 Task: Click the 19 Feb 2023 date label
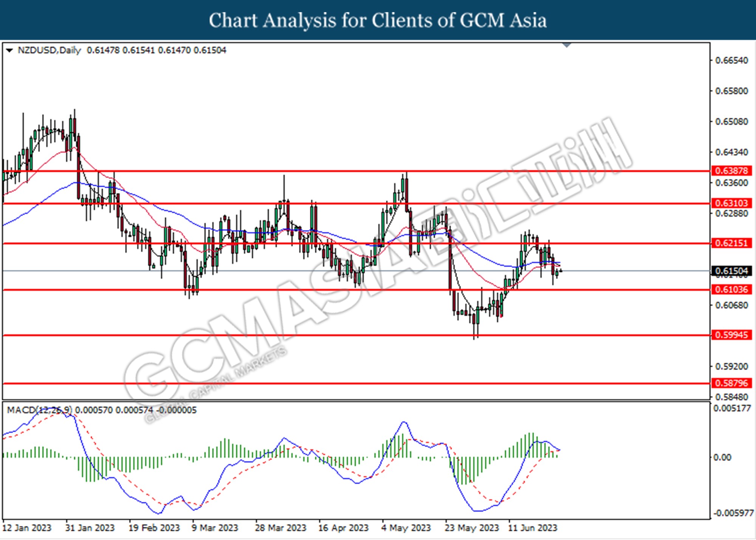[x=154, y=528]
